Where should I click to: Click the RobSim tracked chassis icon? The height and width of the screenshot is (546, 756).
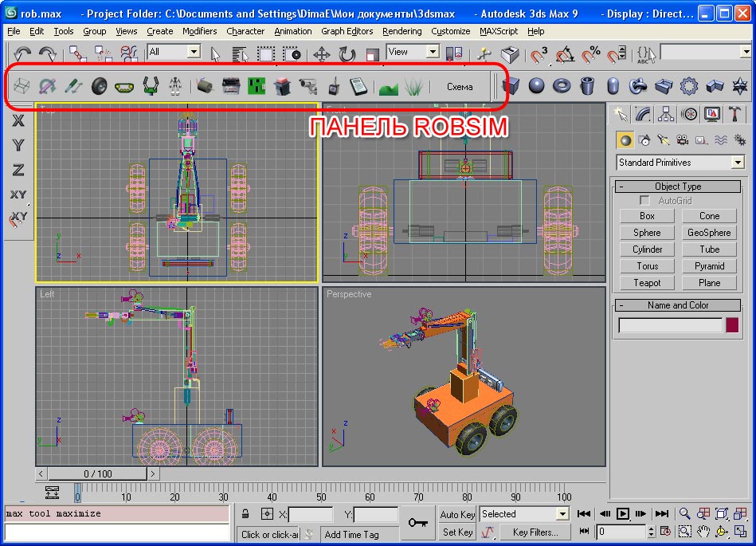click(124, 87)
